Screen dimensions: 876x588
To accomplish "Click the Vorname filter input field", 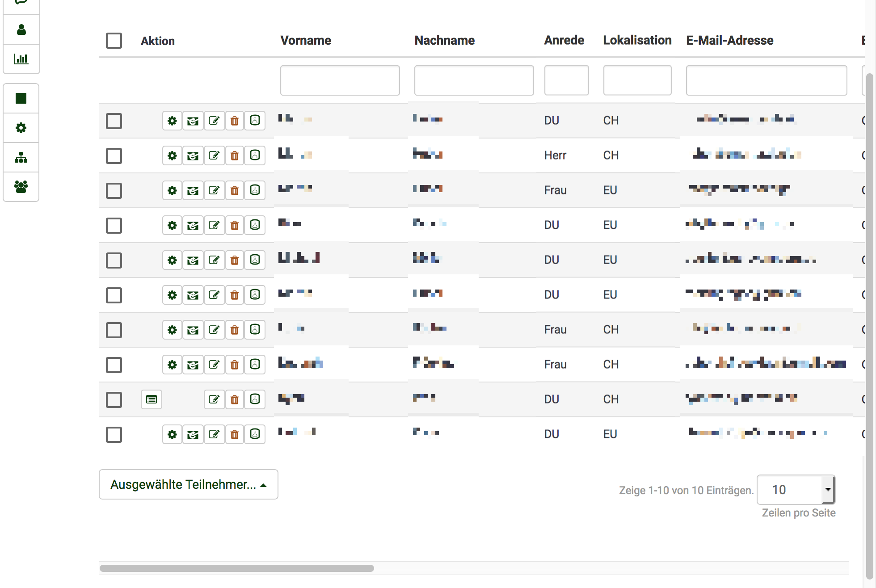I will 340,80.
